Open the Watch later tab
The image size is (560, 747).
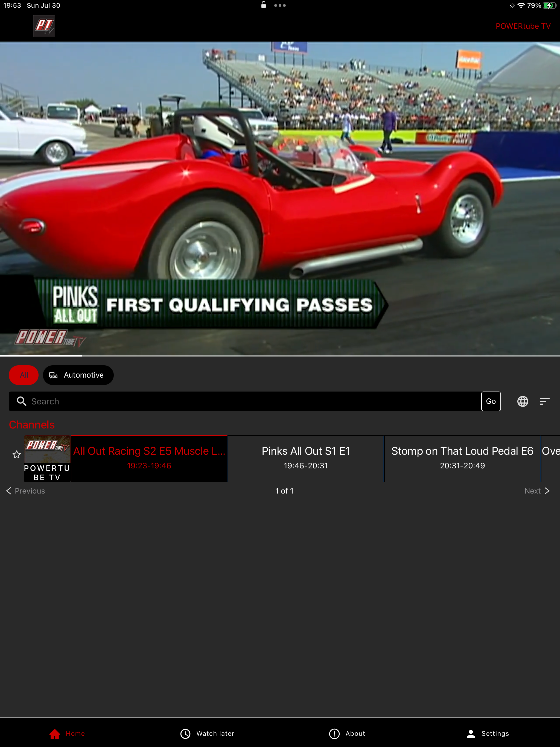tap(207, 733)
